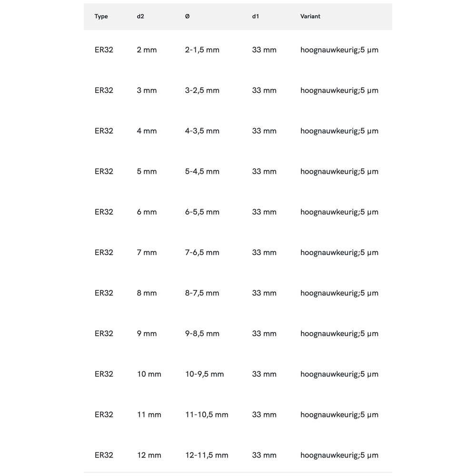Select the 5-4,5 mm range cell
This screenshot has width=476, height=476.
click(202, 171)
